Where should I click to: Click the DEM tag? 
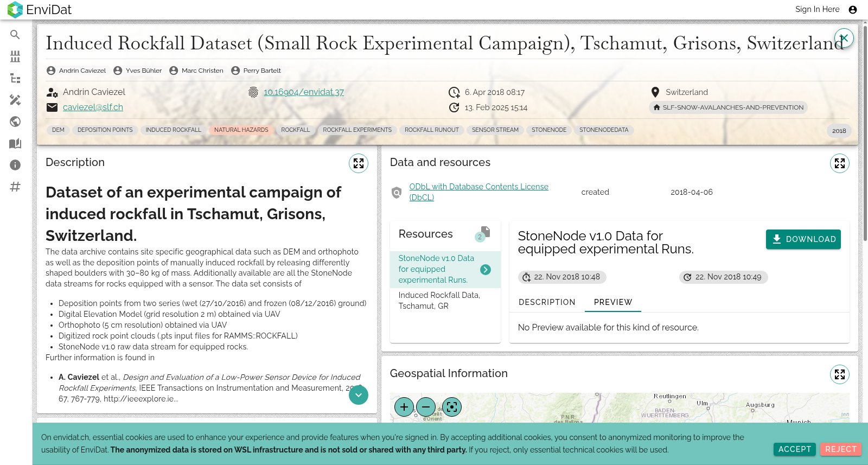coord(58,130)
